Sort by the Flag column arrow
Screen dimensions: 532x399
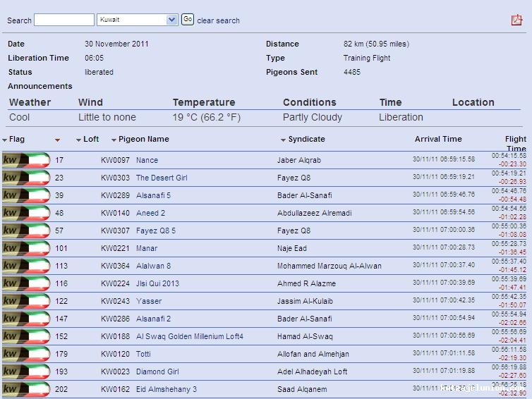coord(5,140)
